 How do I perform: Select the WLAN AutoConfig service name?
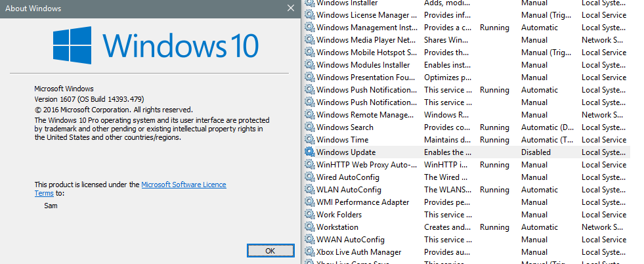click(349, 190)
